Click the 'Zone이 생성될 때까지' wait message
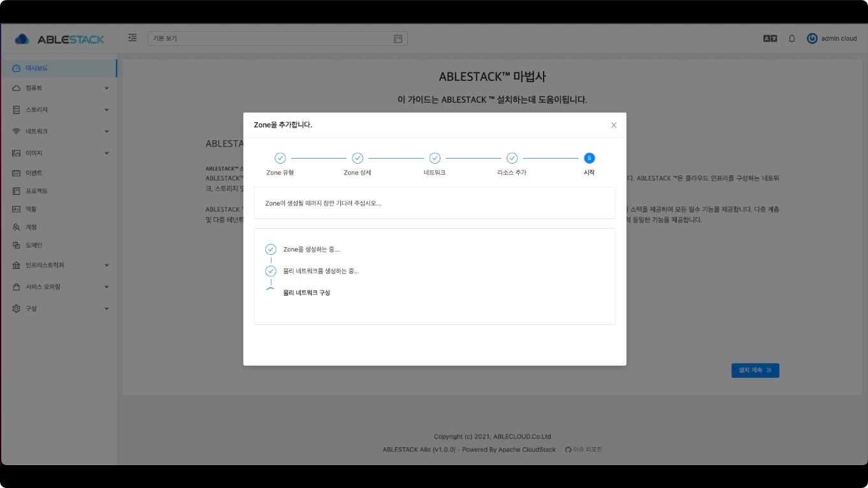 click(323, 203)
